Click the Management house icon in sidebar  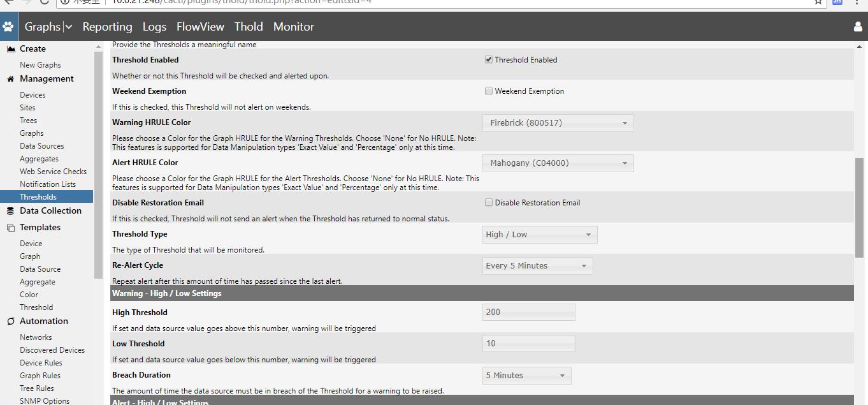(9, 78)
